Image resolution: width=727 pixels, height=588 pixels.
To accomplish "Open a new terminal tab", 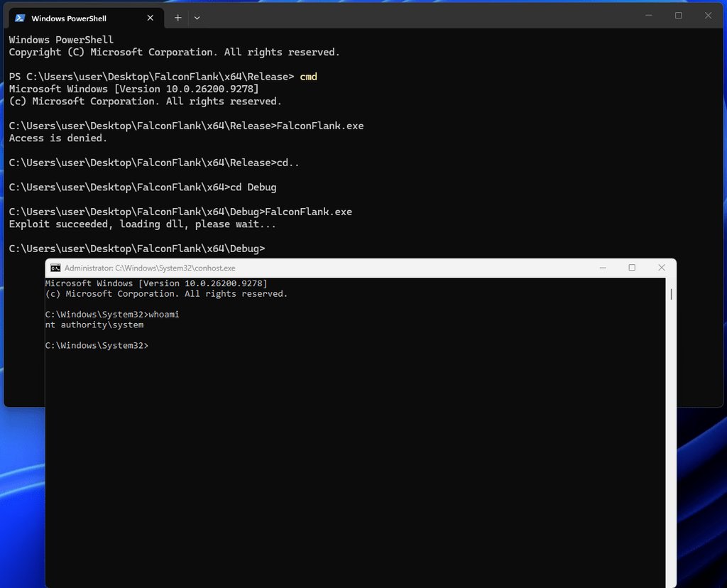I will [x=177, y=18].
